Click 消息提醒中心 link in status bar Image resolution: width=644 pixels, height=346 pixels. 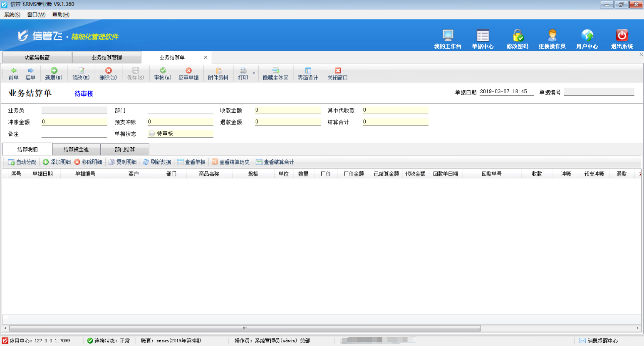tap(602, 341)
